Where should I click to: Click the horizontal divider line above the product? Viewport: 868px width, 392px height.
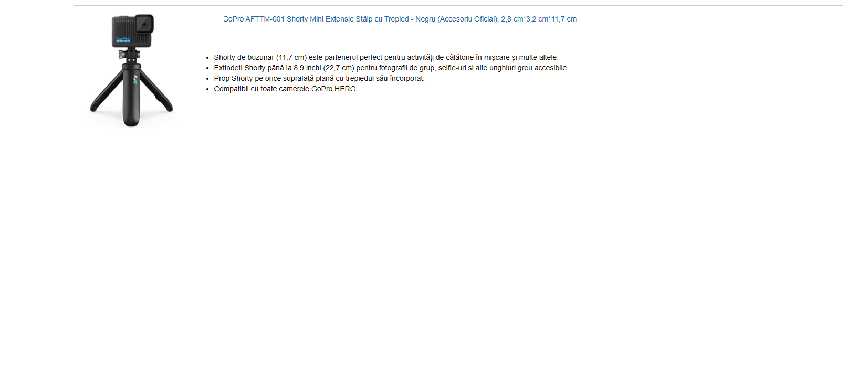[x=458, y=5]
